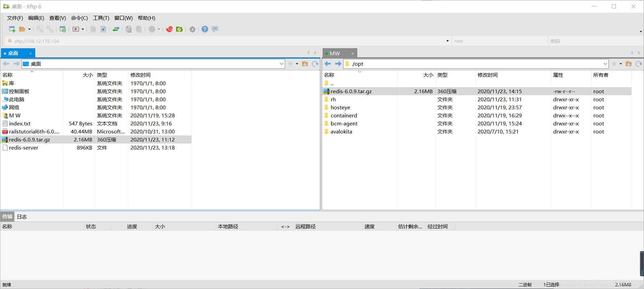Click the Open Session folder icon

click(22, 29)
